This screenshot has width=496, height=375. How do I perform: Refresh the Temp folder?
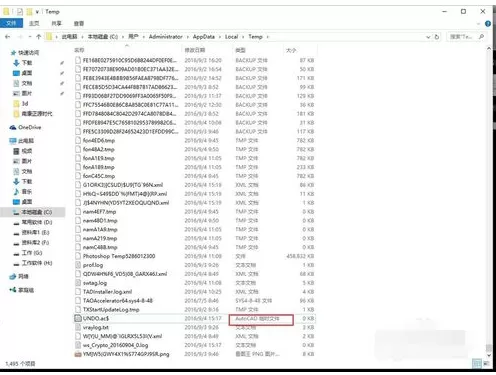(437, 37)
